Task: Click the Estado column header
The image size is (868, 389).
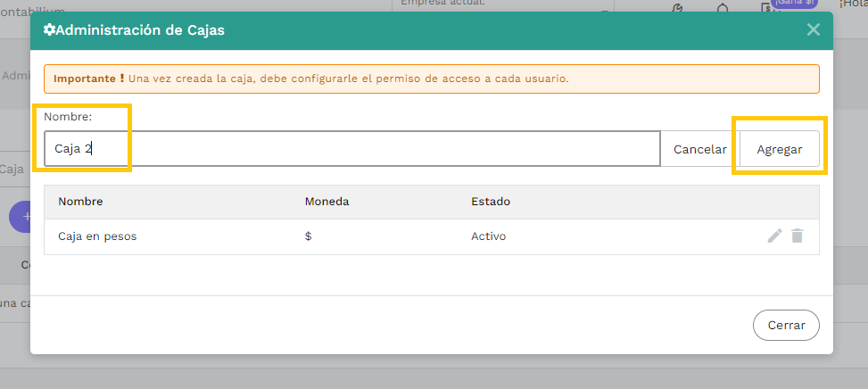Action: coord(491,202)
